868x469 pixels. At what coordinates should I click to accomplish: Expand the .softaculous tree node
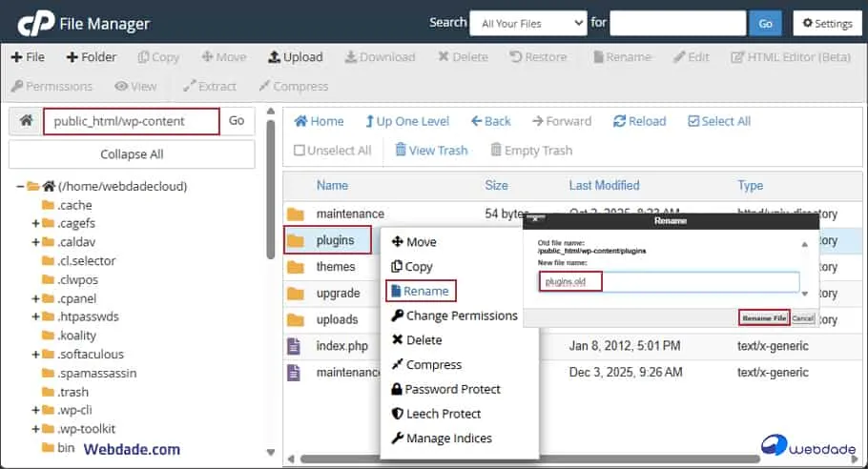pyautogui.click(x=35, y=354)
